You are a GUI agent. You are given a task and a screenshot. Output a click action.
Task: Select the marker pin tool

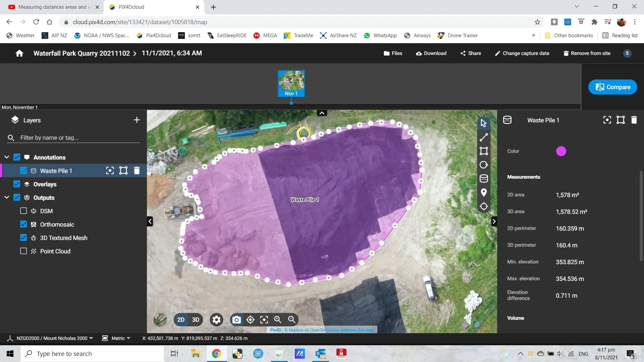(x=483, y=192)
